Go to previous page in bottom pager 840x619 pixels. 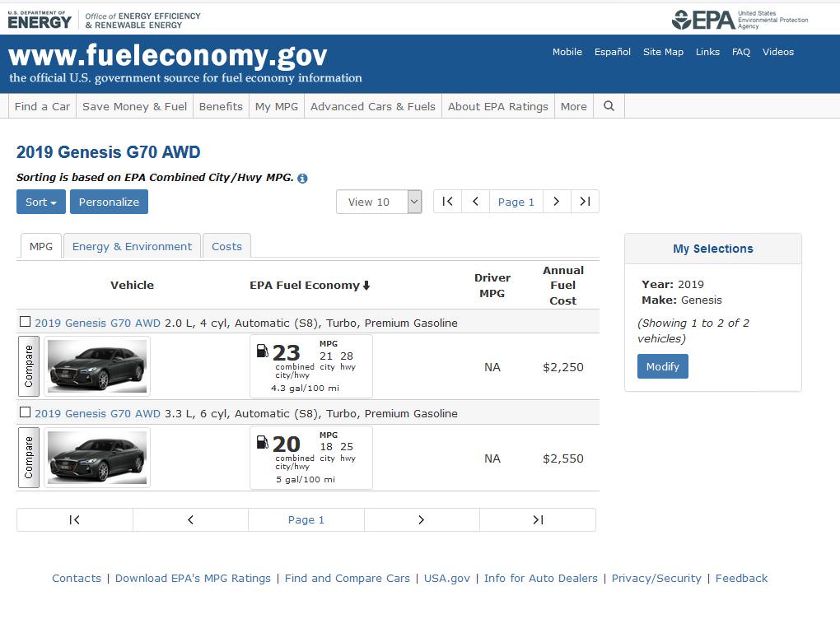[191, 520]
